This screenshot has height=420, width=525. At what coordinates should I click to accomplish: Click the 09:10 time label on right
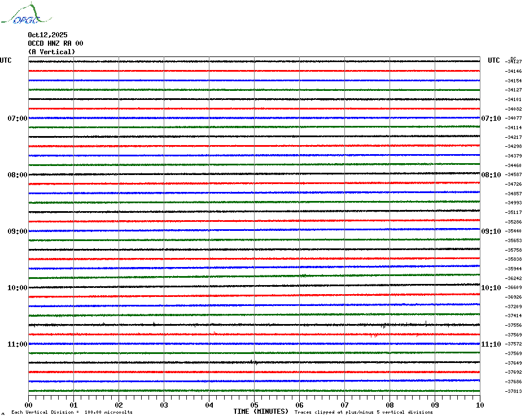pyautogui.click(x=491, y=231)
